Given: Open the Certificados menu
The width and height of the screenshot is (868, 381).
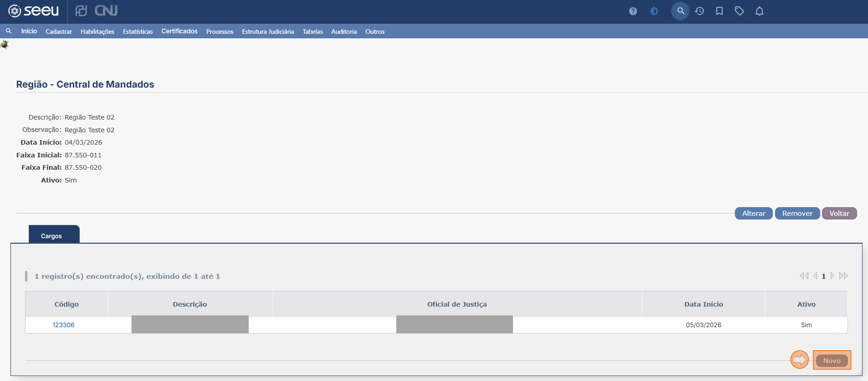Looking at the screenshot, I should pos(179,31).
